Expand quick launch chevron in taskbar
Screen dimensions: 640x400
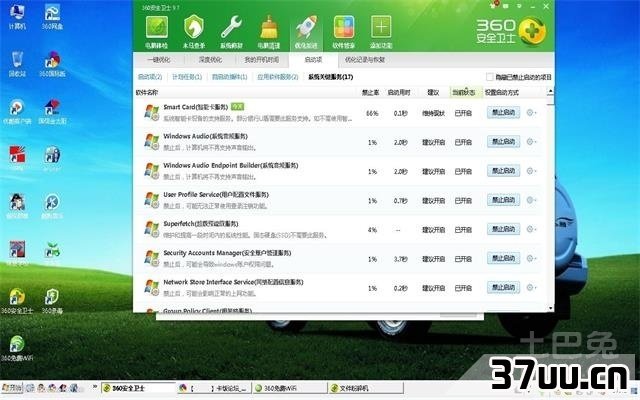pyautogui.click(x=95, y=386)
